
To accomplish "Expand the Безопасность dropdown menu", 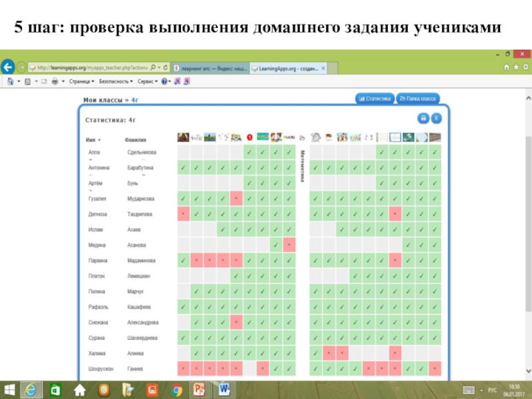I will tap(116, 81).
